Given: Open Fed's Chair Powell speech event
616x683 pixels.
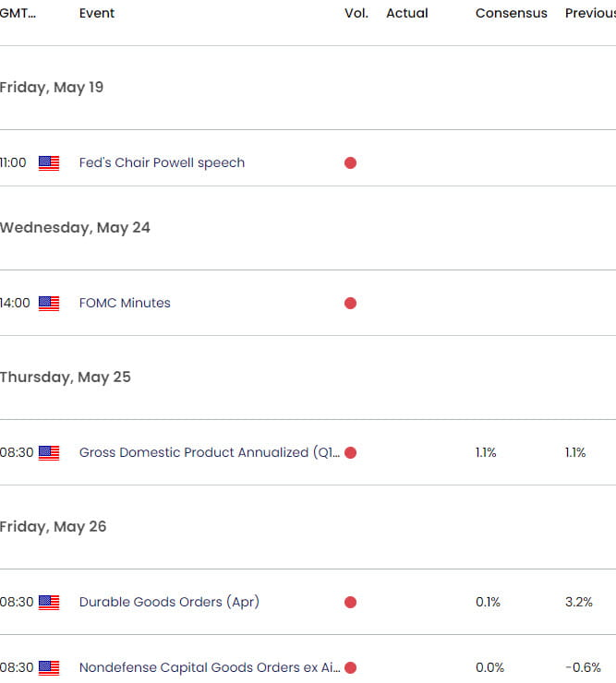Looking at the screenshot, I should coord(162,163).
